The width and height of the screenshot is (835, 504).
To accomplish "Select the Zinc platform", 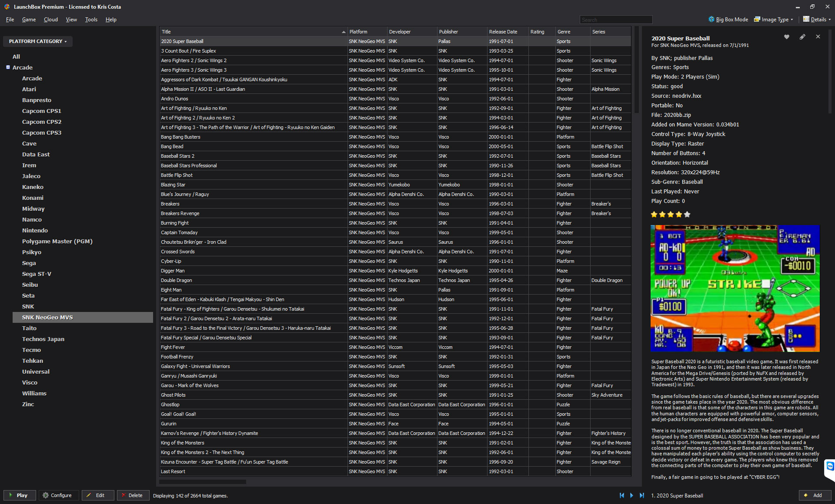I will [x=28, y=404].
